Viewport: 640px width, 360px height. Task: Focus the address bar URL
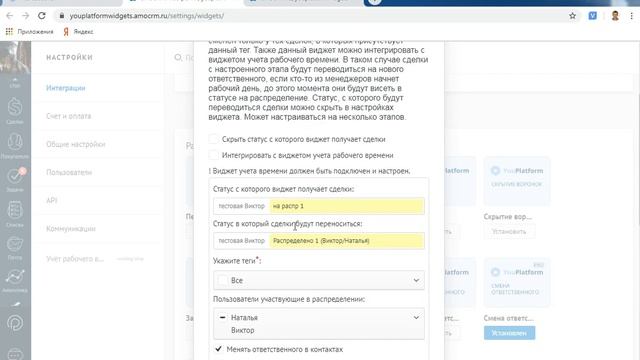[147, 16]
